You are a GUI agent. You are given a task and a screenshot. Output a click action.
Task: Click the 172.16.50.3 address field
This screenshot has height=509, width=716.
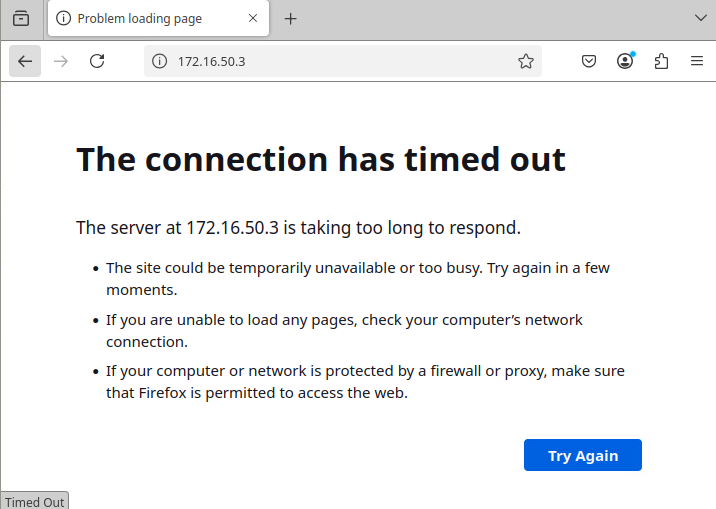[340, 61]
